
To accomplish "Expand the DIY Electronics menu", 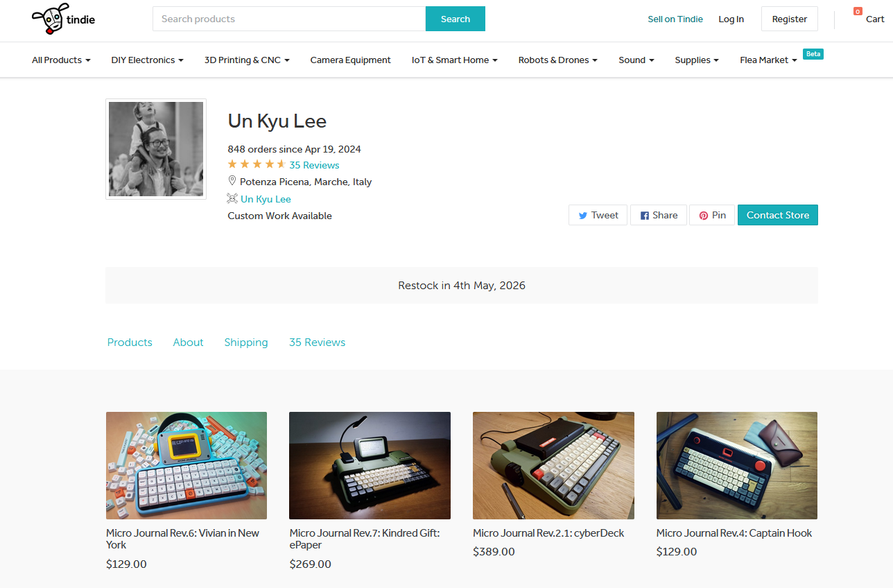I will (x=147, y=60).
